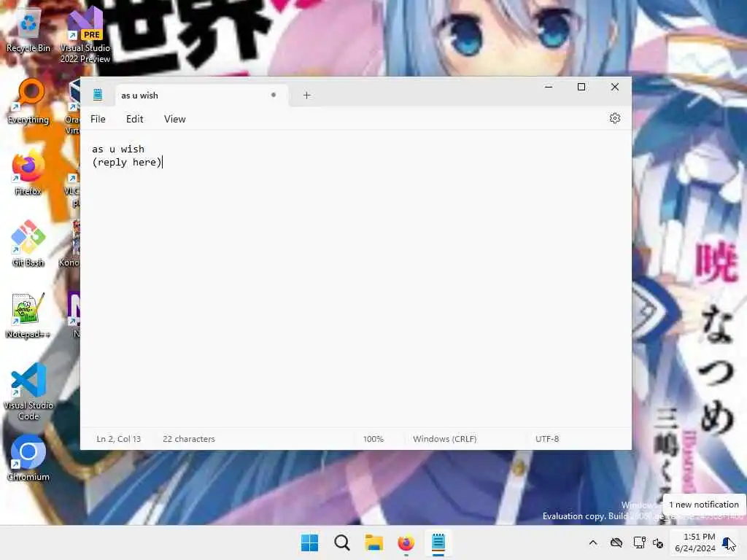Select Everything search desktop icon
This screenshot has height=560, width=747.
[x=28, y=101]
